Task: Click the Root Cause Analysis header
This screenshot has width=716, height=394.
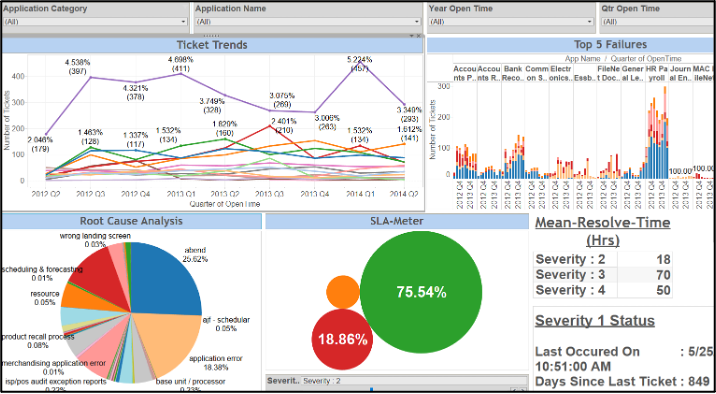Action: [x=131, y=221]
